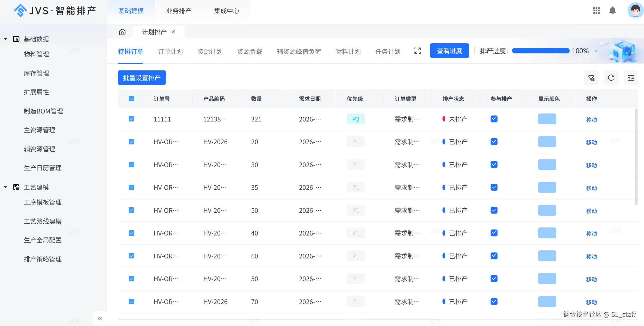Toggle the select-all header checkbox
The height and width of the screenshot is (326, 644).
coord(131,99)
